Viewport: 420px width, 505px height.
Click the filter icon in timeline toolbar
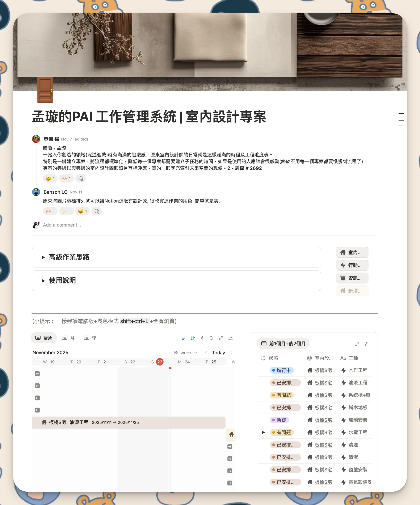[x=183, y=338]
